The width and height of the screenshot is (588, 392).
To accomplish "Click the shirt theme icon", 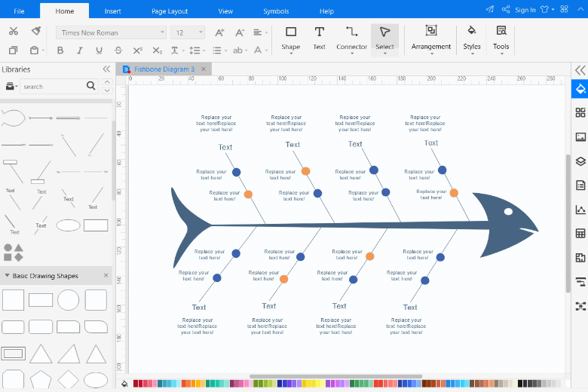I will coord(545,9).
